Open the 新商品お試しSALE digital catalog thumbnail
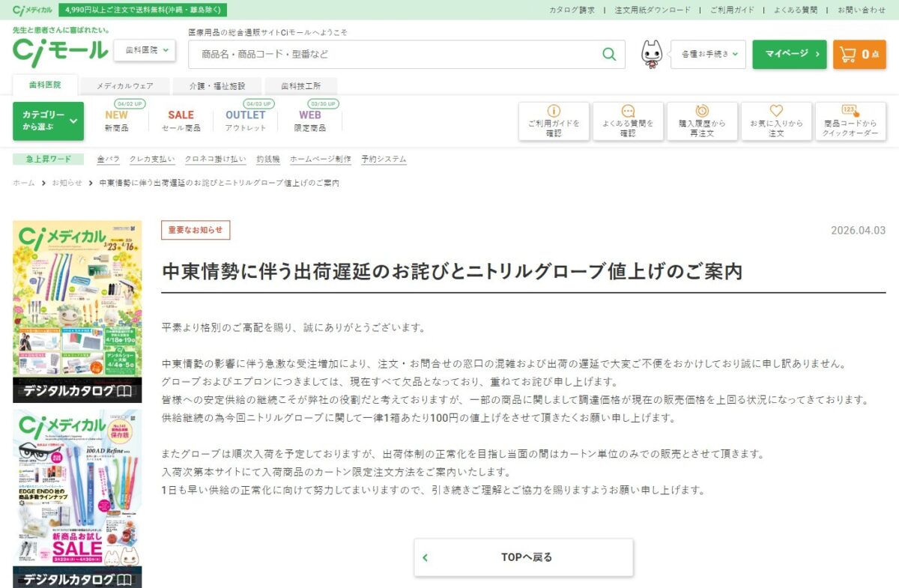The height and width of the screenshot is (588, 899). 77,499
